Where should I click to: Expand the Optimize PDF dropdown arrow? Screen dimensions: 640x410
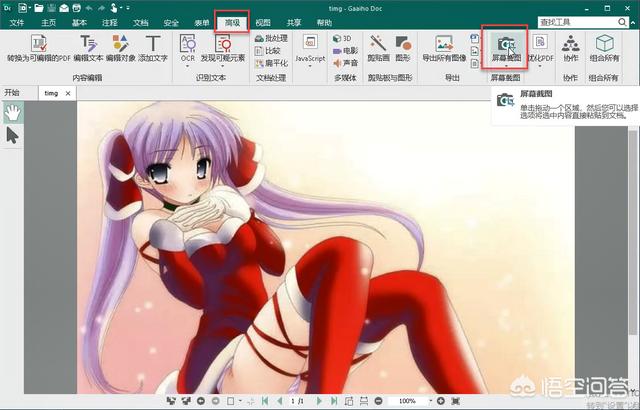tap(540, 66)
